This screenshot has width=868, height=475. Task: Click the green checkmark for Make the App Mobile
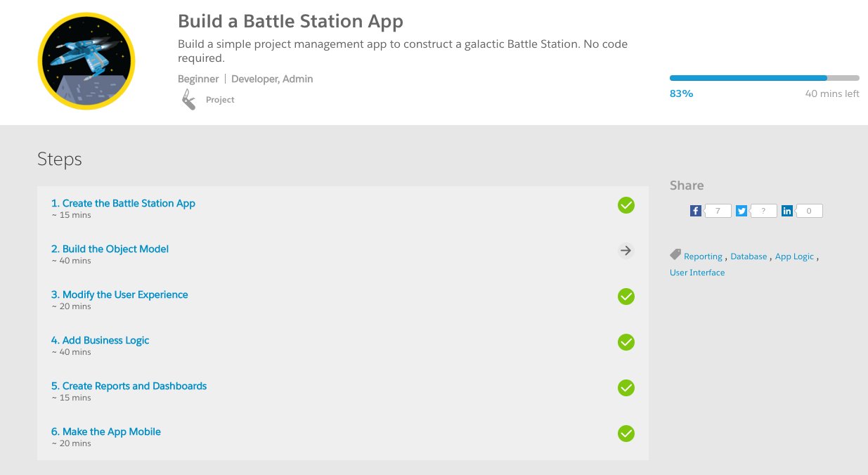[626, 434]
